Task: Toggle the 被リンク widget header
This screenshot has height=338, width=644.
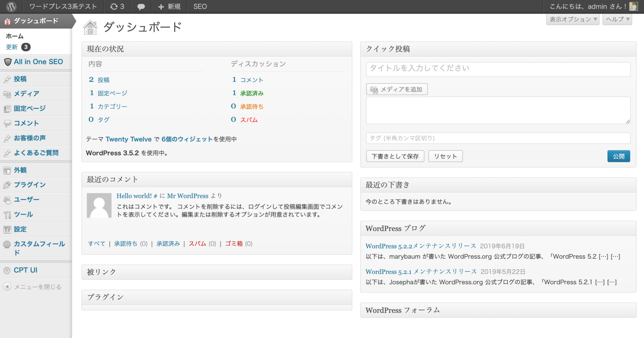Action: (x=217, y=272)
